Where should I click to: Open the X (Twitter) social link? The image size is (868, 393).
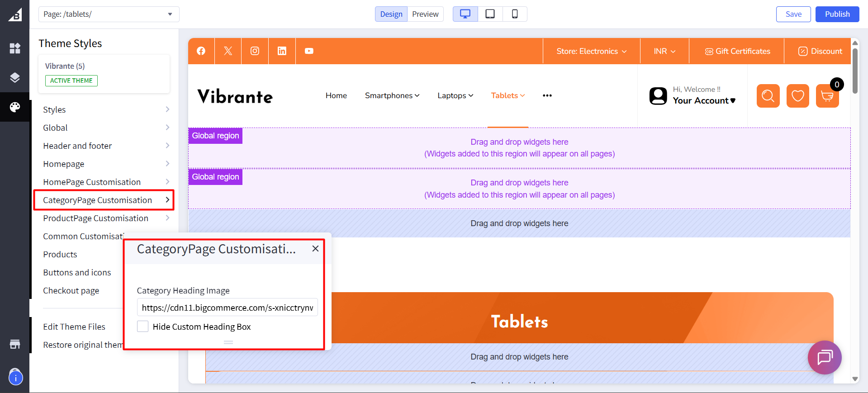click(x=228, y=51)
